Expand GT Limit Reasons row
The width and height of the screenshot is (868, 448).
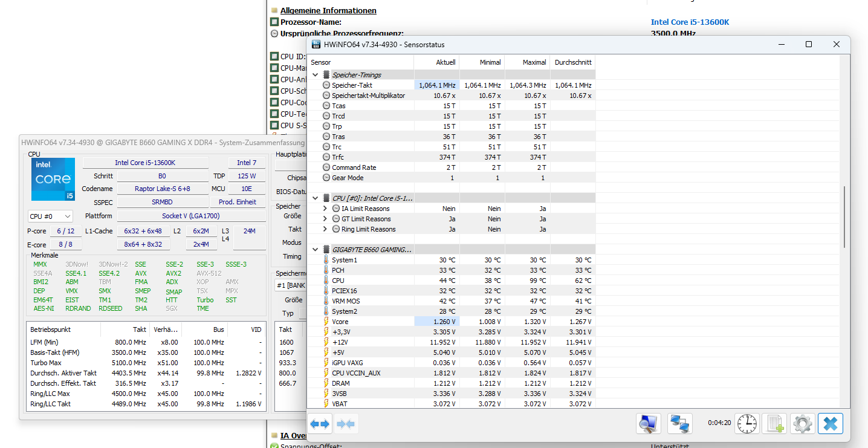coord(326,219)
